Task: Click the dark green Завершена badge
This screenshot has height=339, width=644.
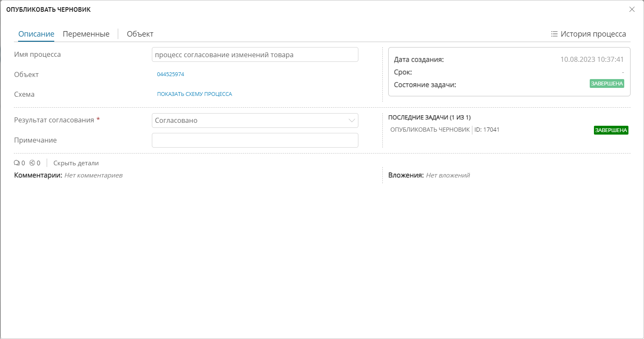Action: tap(611, 130)
